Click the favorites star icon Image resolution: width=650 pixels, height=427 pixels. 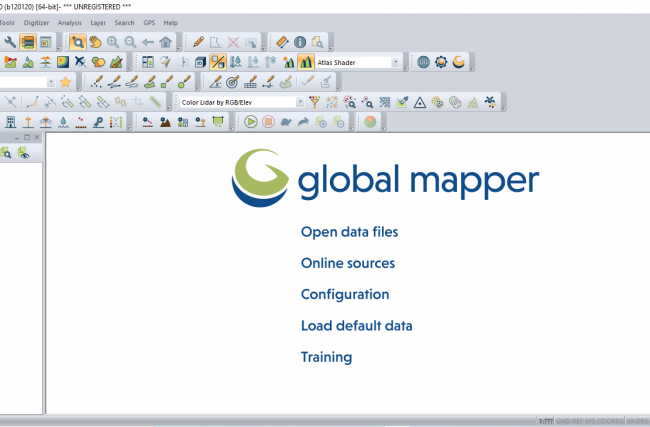(65, 82)
